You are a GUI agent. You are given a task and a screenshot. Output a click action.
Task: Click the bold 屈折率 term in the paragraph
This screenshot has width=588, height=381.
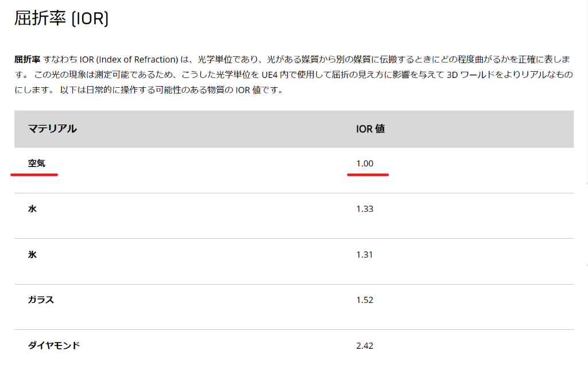[27, 60]
